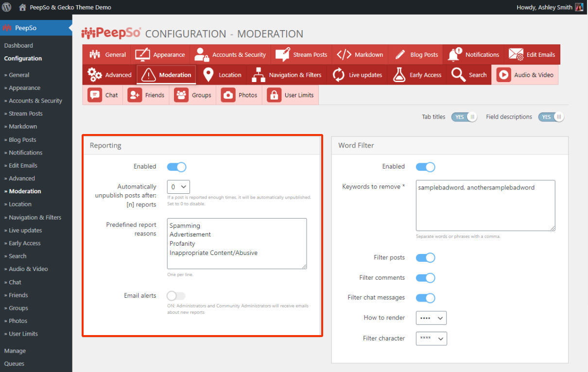Open Manage in the sidebar
588x372 pixels.
pyautogui.click(x=15, y=351)
